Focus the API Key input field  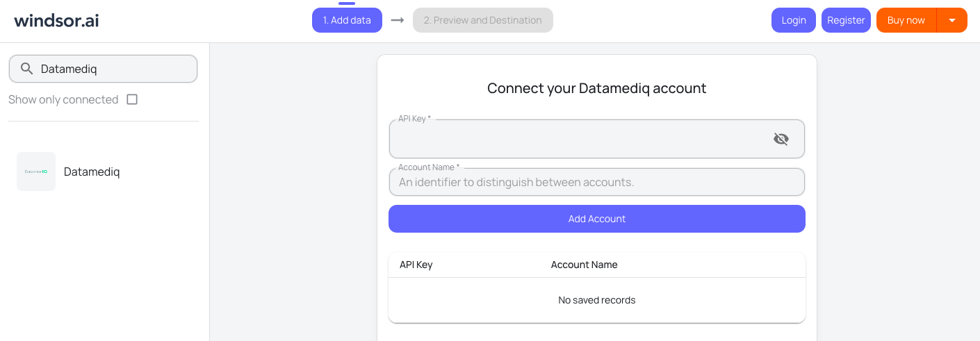(577, 140)
